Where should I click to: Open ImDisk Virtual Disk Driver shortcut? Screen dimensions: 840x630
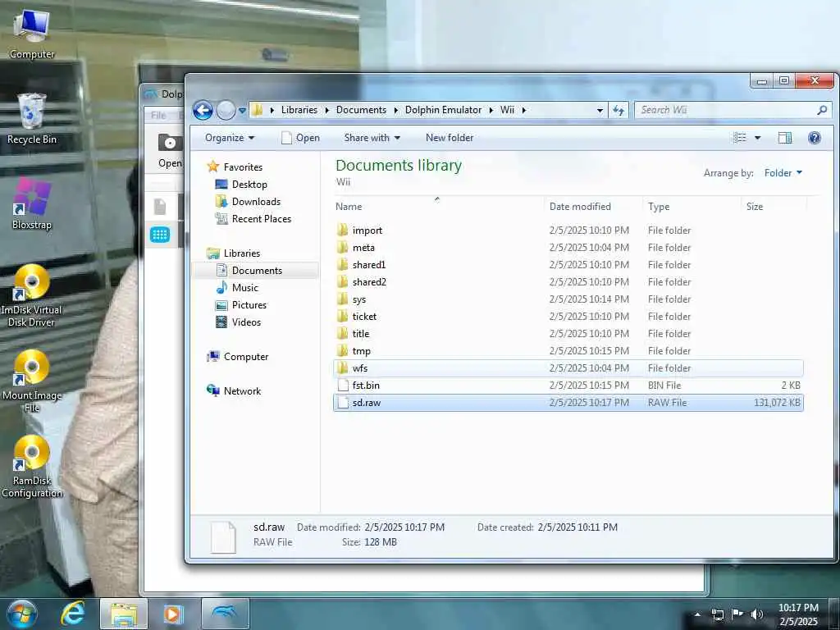click(x=32, y=295)
